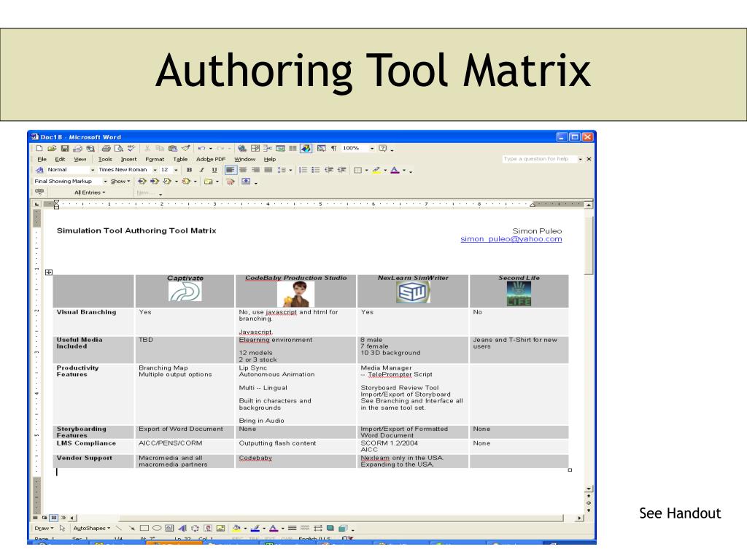Screen dimensions: 747x560
Task: Click the vertical scrollbar down arrow
Action: 589,489
